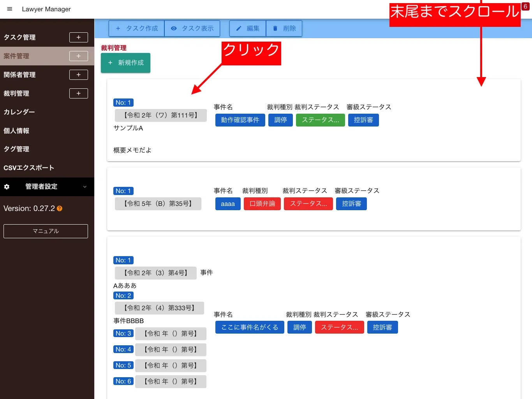The width and height of the screenshot is (532, 399).
Task: Click the 事件BBBB text
Action: (129, 321)
